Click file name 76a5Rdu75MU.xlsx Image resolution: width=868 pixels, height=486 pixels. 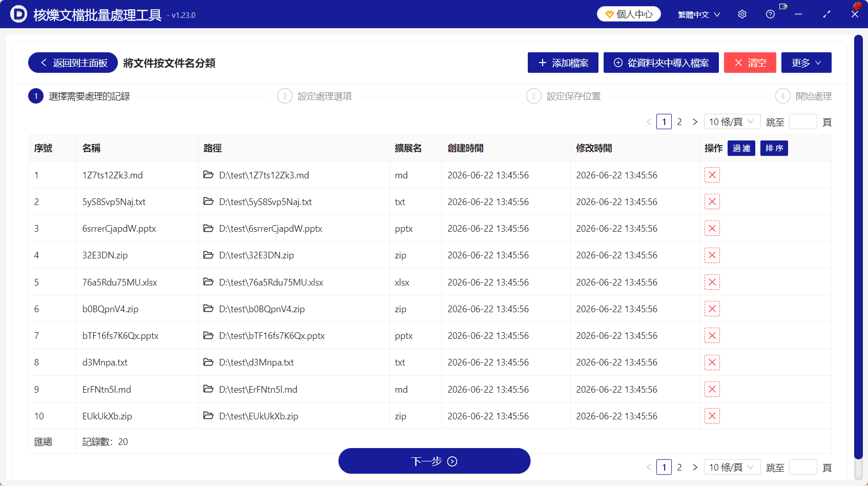point(120,282)
